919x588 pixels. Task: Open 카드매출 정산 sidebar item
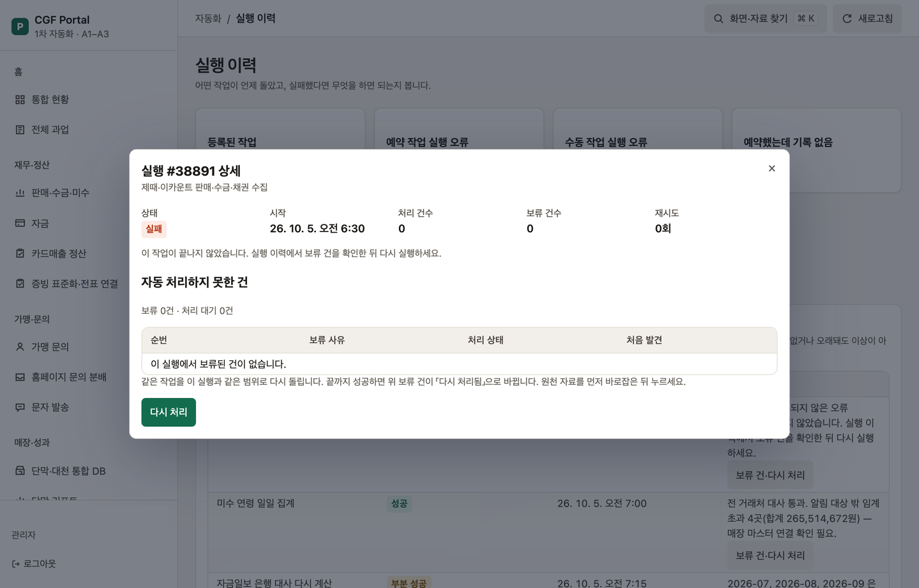[x=89, y=253]
